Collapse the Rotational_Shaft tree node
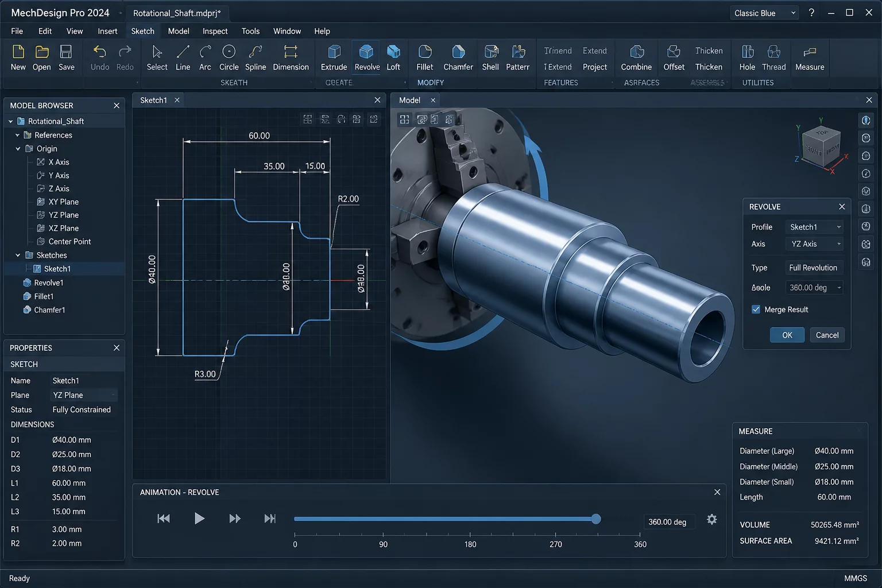Screen dimensions: 882x588 point(11,121)
